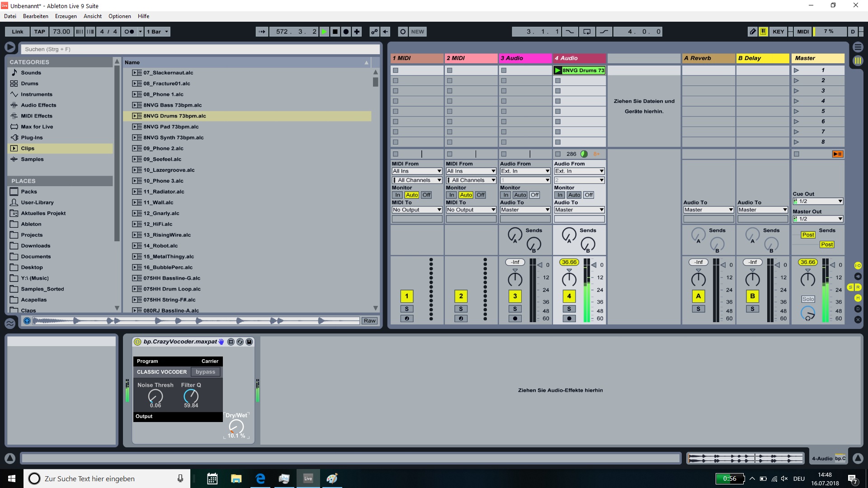Toggle Arrangement Loop switch in transport

tap(587, 32)
